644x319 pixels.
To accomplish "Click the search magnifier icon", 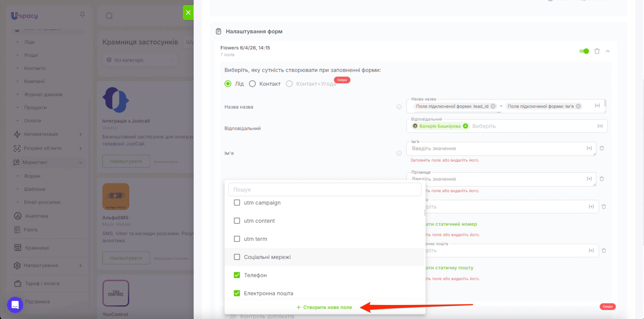I will pos(109,16).
